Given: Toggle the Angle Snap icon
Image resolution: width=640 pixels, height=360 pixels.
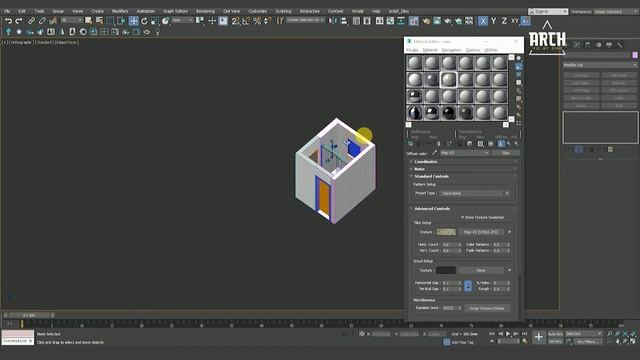Looking at the screenshot, I should tap(246, 21).
